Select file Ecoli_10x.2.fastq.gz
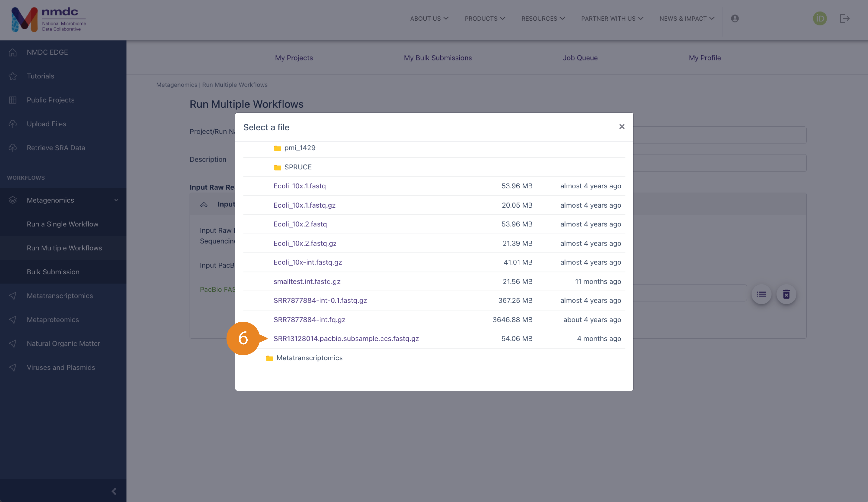868x502 pixels. pos(305,244)
